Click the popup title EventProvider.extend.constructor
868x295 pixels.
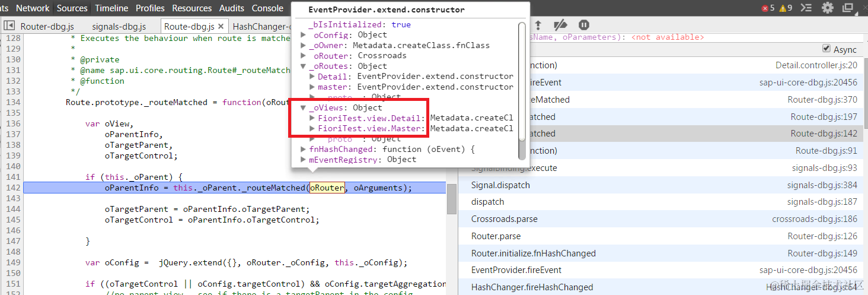[387, 10]
